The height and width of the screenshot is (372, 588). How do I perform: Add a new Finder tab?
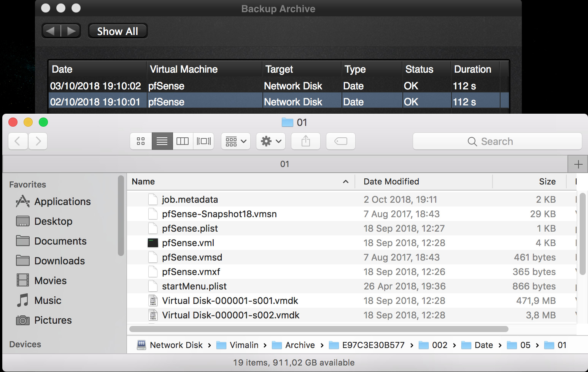[x=578, y=164]
